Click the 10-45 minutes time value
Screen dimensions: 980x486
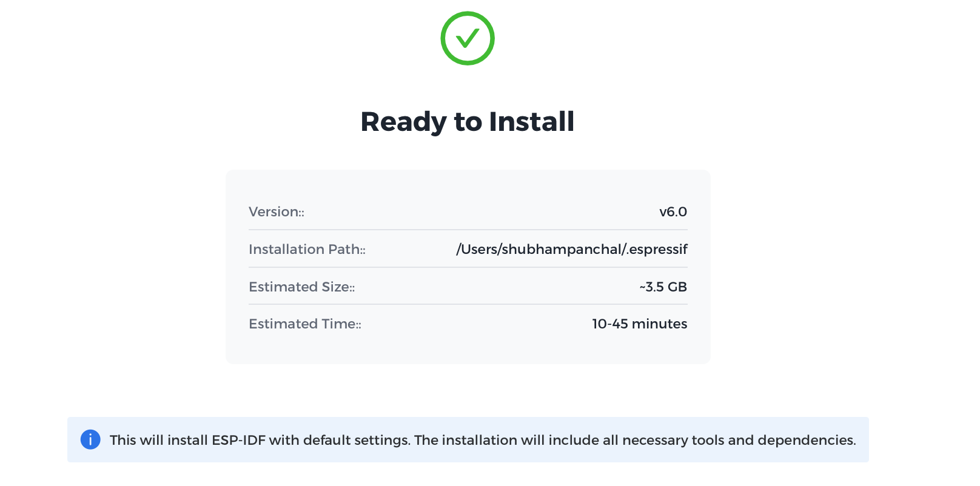[x=639, y=324]
